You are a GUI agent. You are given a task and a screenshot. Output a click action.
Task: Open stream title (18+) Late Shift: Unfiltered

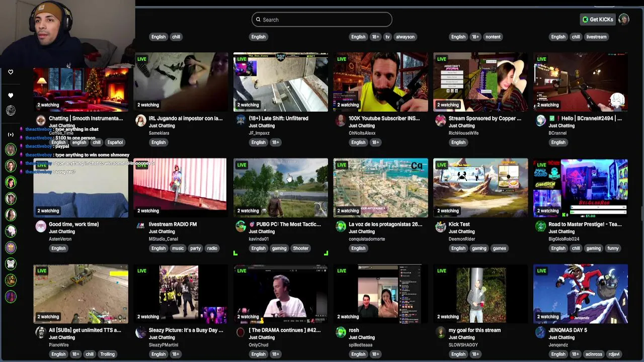point(279,119)
